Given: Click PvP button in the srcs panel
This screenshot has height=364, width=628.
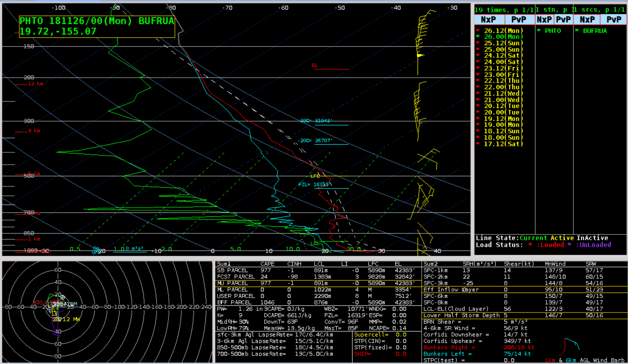Looking at the screenshot, I should [x=613, y=20].
